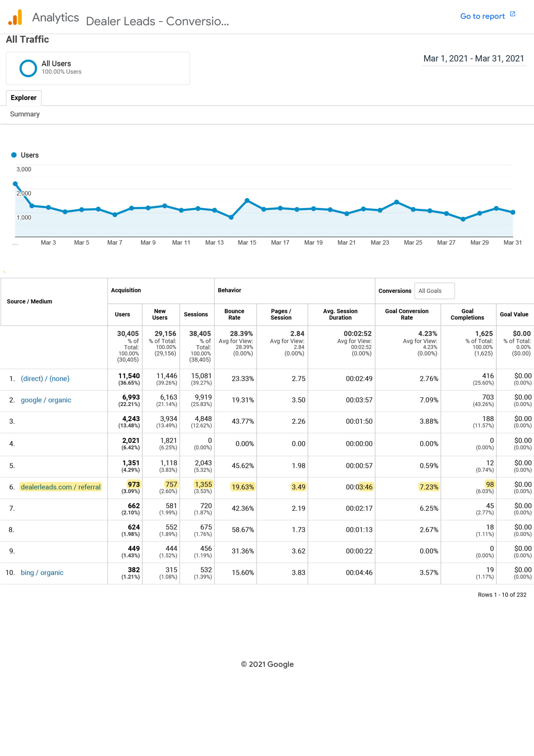Sort by Goal Completions column header
Viewport: 534px width, 756px height.
pyautogui.click(x=467, y=315)
